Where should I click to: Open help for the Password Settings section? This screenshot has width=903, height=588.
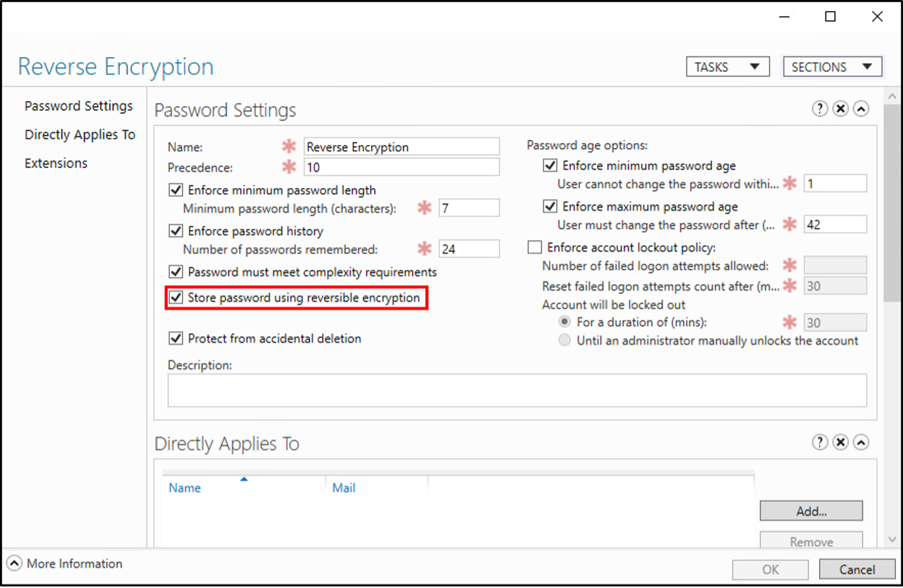(x=819, y=108)
